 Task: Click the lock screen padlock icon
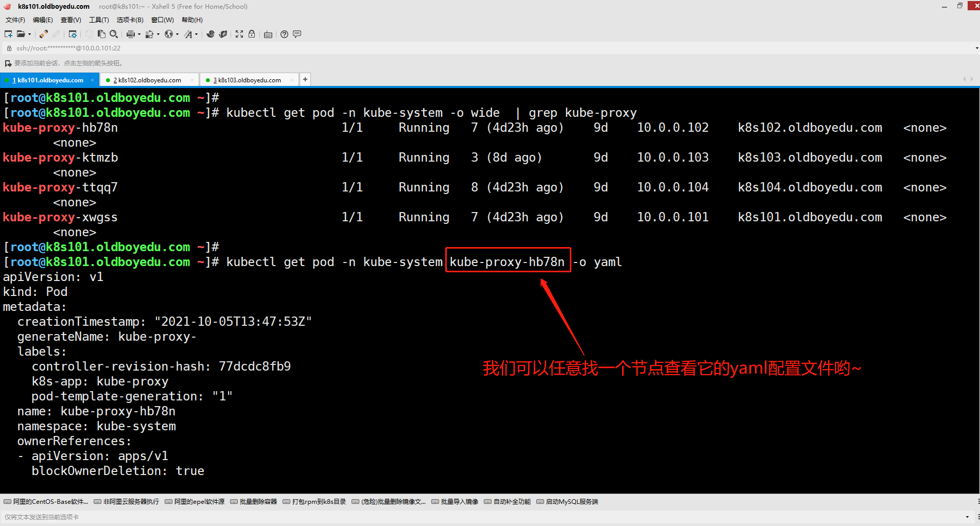click(252, 34)
